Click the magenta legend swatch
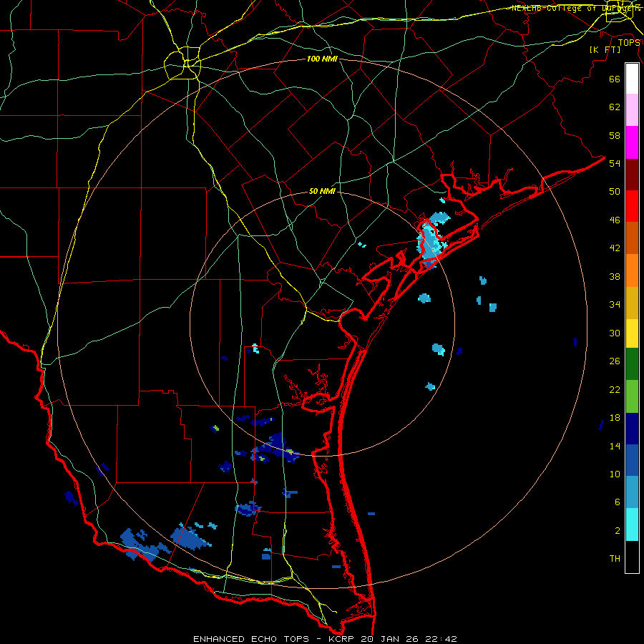The image size is (644, 644). pos(632,142)
